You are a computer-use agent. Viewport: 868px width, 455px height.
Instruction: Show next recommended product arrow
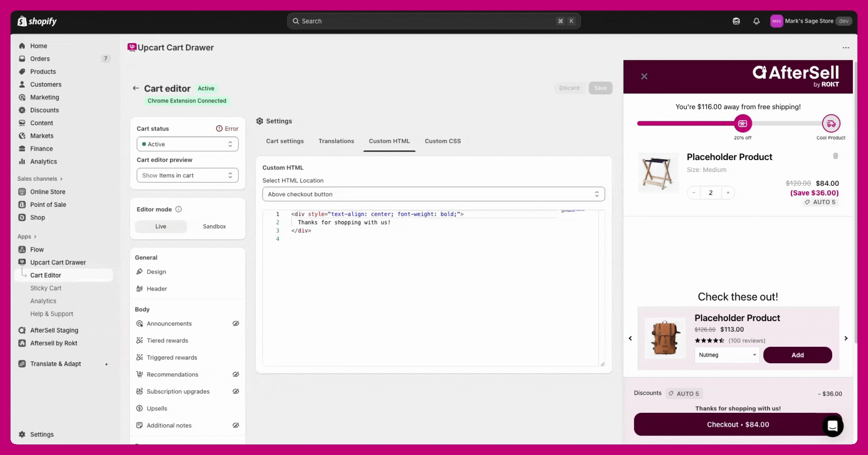pos(846,338)
